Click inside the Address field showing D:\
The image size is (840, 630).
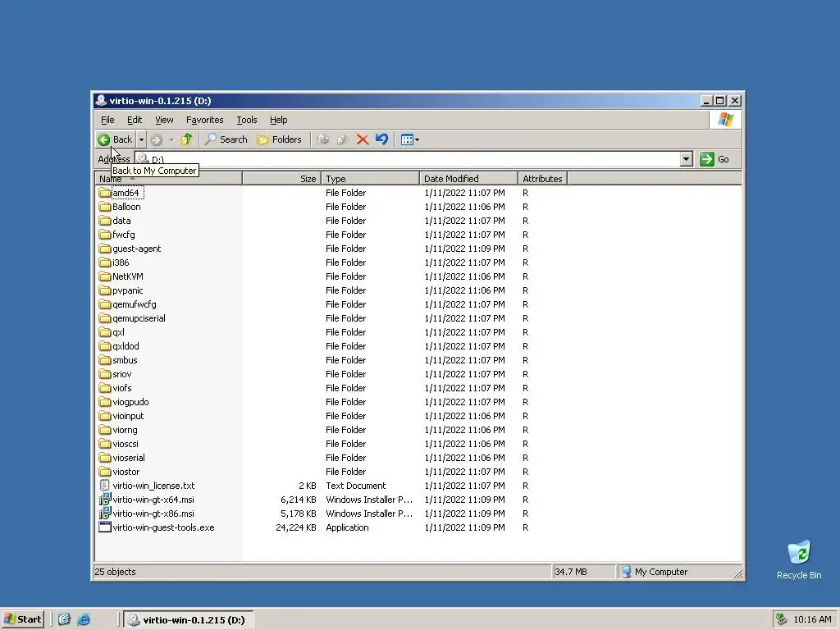409,159
